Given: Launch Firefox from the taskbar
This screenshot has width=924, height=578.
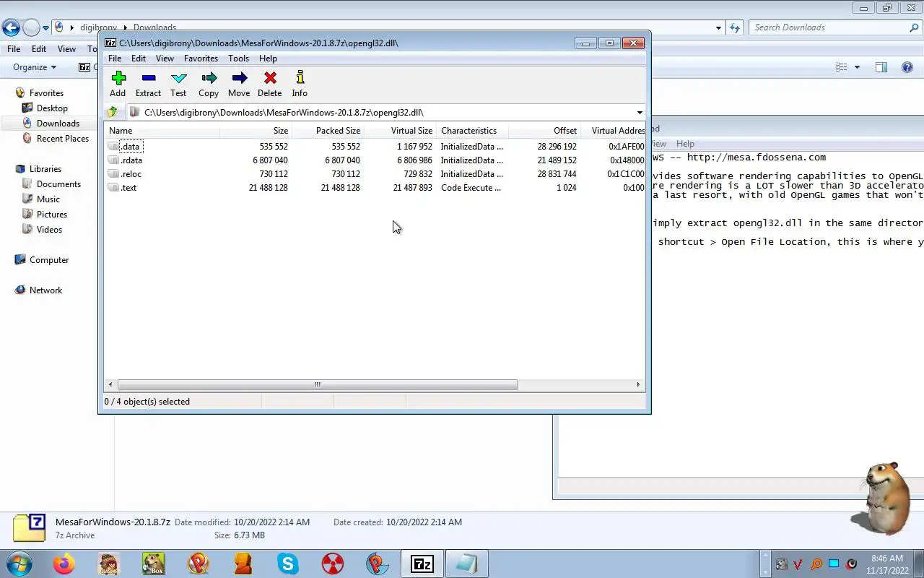Looking at the screenshot, I should click(x=64, y=564).
